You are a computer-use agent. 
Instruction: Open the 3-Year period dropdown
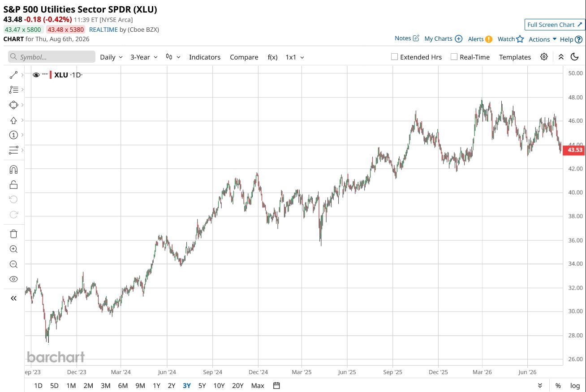click(x=144, y=57)
